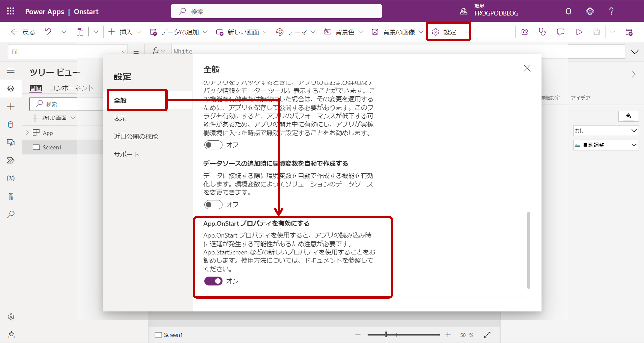Switch to the アイデア tab
This screenshot has height=343, width=644.
pos(580,98)
